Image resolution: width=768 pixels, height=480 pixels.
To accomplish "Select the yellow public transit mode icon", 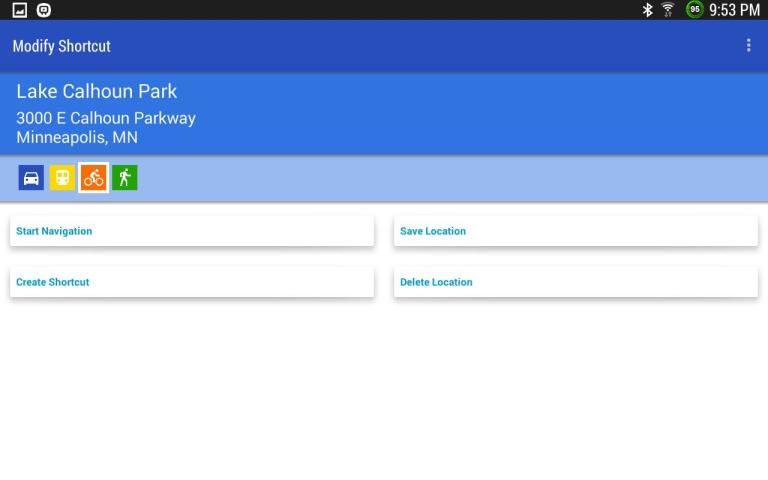I will pos(62,178).
